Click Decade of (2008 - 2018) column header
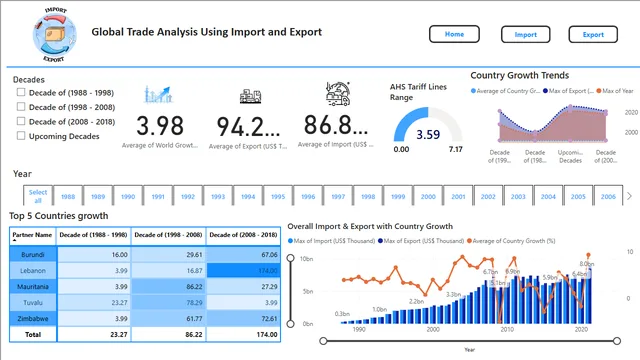The image size is (640, 360). click(243, 235)
